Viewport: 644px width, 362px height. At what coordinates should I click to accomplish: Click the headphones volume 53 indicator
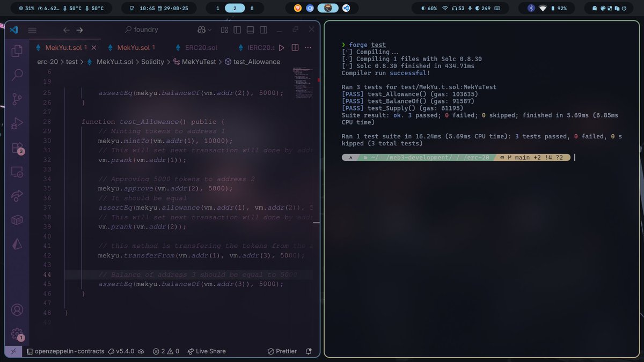[x=458, y=9]
